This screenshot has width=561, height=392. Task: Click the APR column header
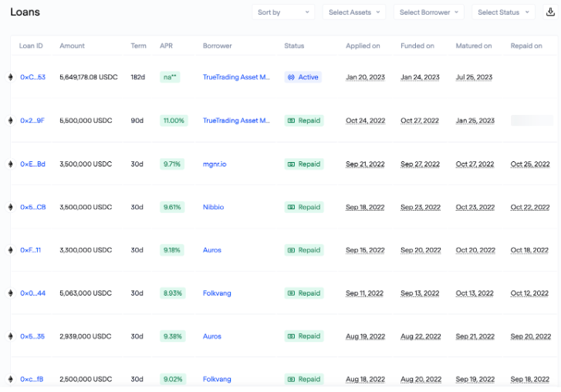(x=166, y=46)
